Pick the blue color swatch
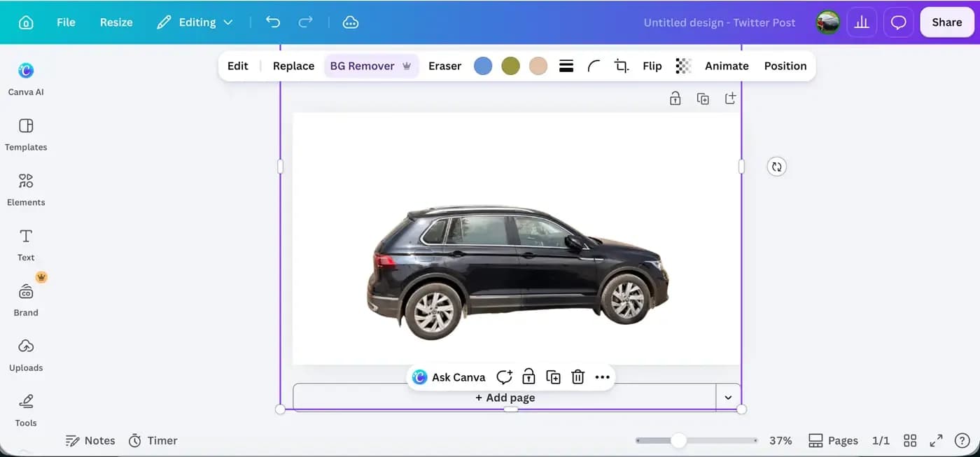Image resolution: width=980 pixels, height=457 pixels. 483,66
